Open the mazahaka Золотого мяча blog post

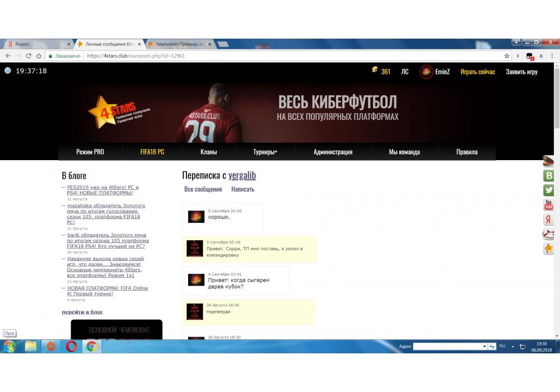tap(106, 214)
